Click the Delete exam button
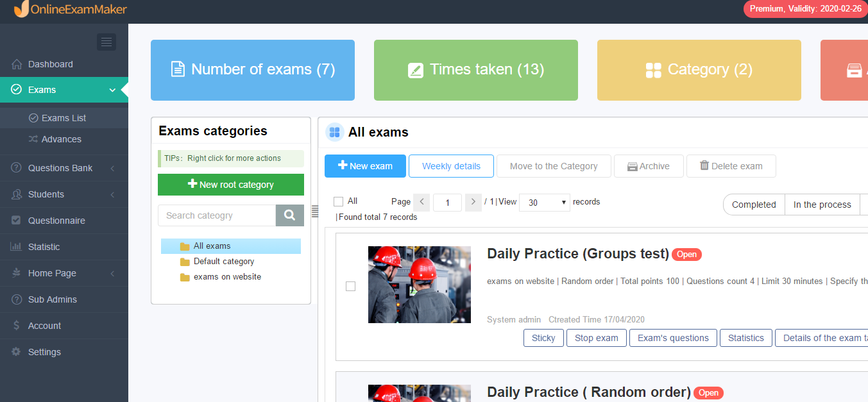This screenshot has width=868, height=402. [731, 166]
